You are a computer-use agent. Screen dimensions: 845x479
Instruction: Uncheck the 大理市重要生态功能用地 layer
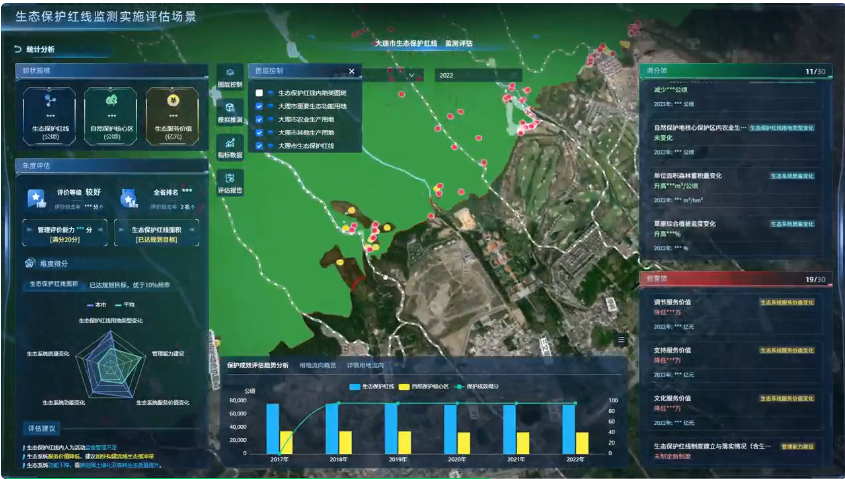259,106
